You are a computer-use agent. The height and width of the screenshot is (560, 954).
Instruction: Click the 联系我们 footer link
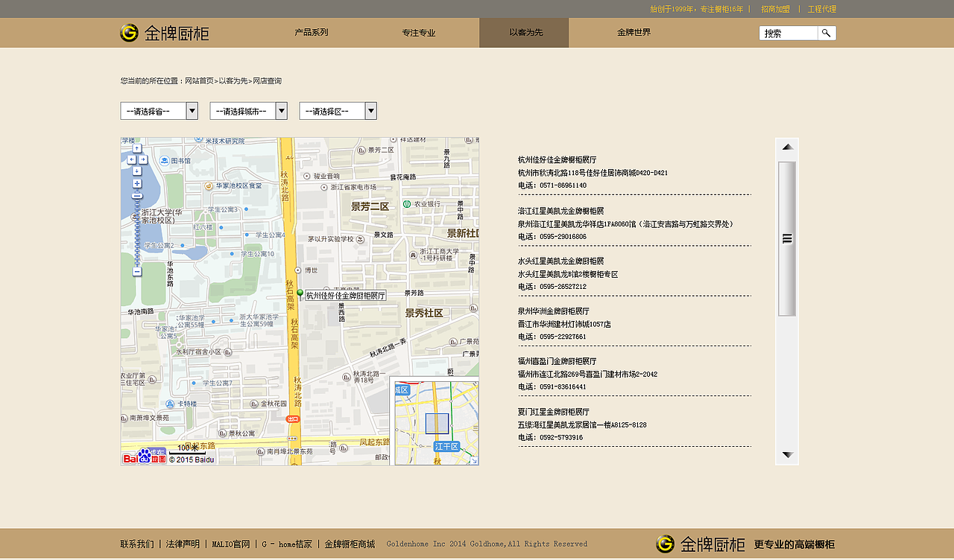[x=137, y=544]
